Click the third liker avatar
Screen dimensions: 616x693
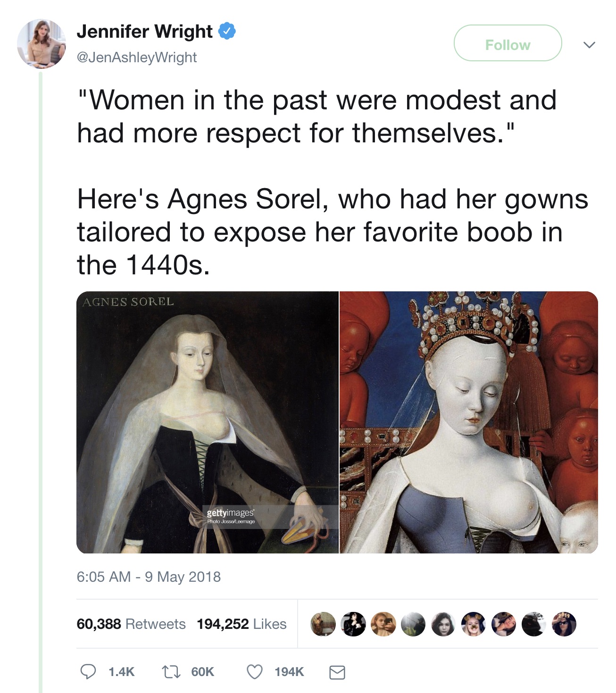[x=383, y=624]
